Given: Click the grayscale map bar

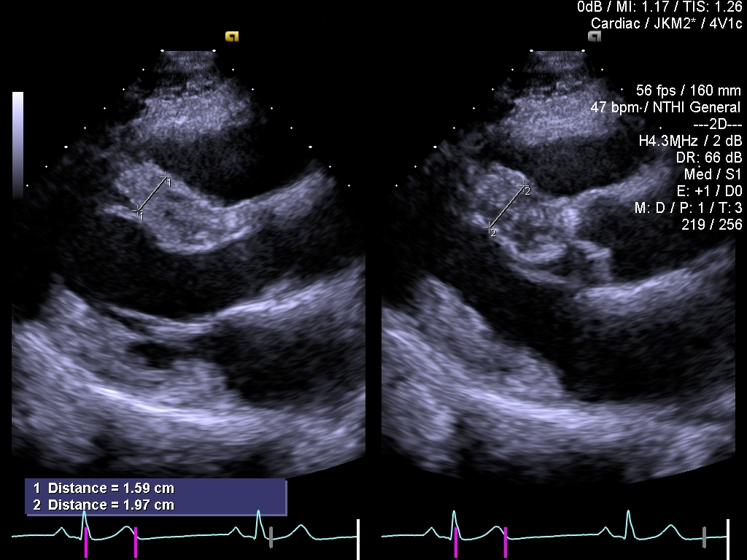Looking at the screenshot, I should coord(18,144).
